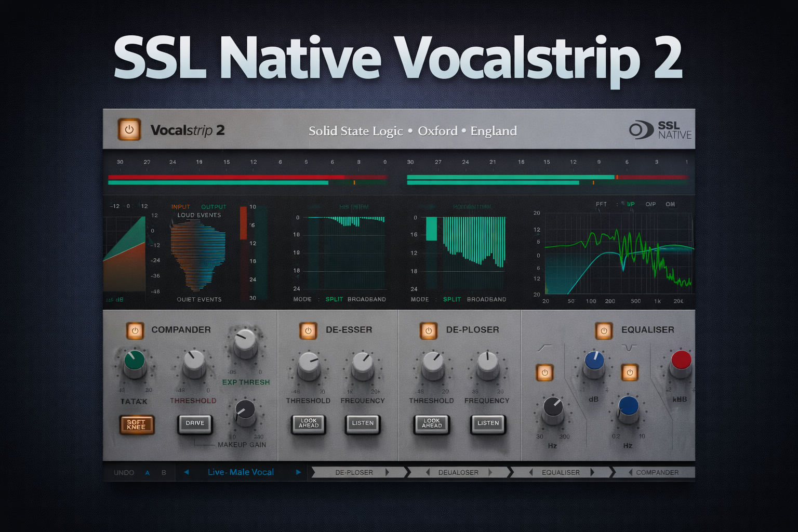Set De-ploser mode to Split
Screen dimensions: 798x532
point(452,299)
